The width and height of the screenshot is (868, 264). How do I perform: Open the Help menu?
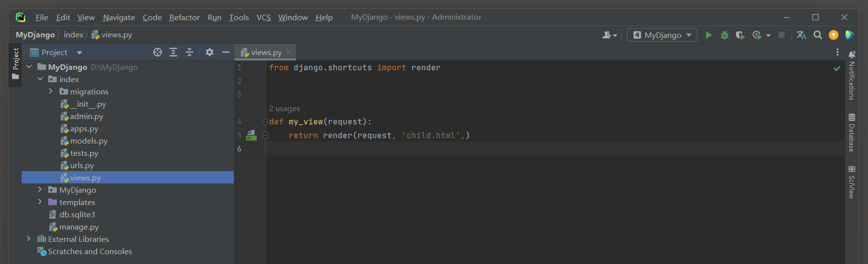click(x=324, y=17)
